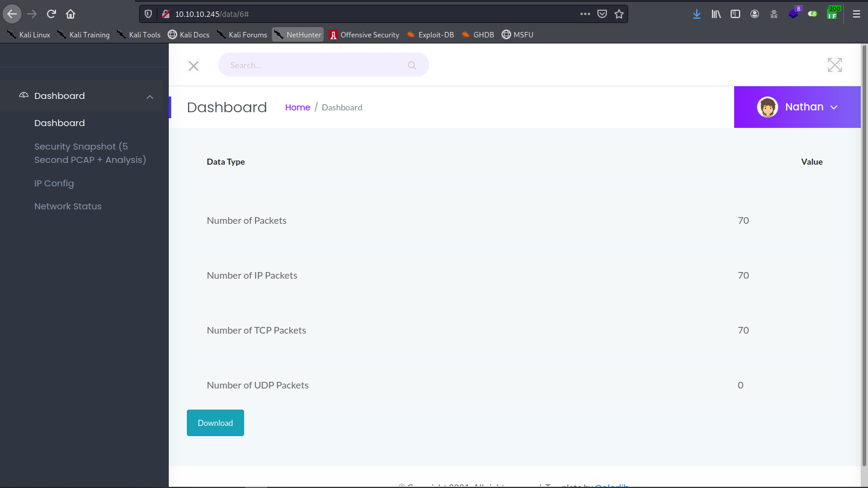Click the search magnifier icon
This screenshot has height=488, width=868.
(412, 65)
